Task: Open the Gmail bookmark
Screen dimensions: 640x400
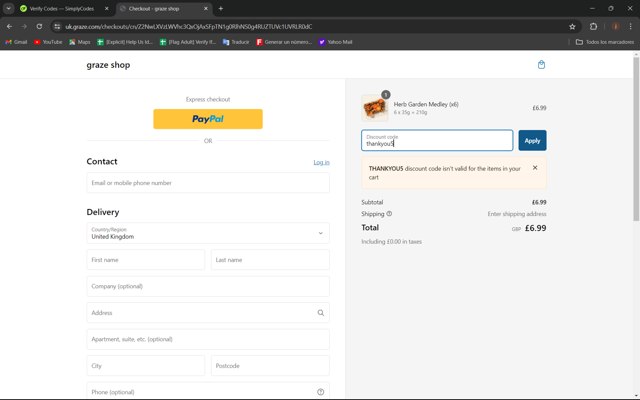Action: click(16, 42)
